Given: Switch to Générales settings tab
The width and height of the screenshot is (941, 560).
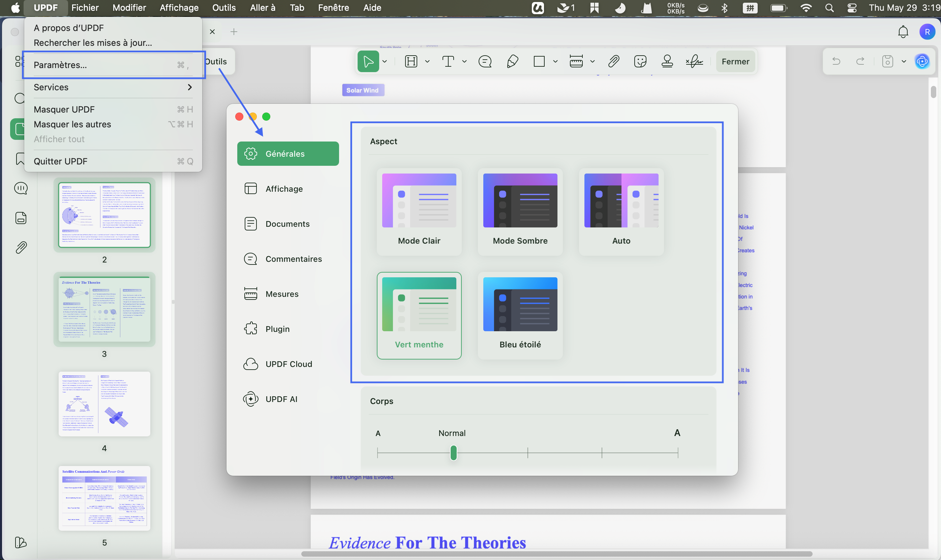Looking at the screenshot, I should [x=288, y=154].
